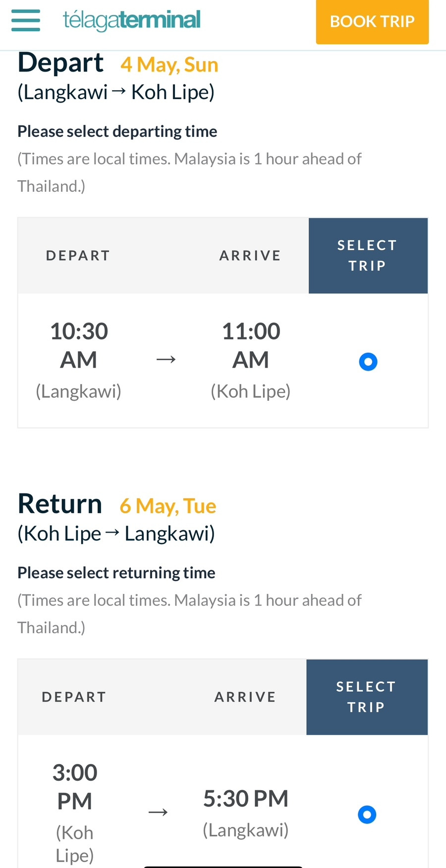
Task: Click the return SELECT TRIP column header
Action: pos(367,697)
